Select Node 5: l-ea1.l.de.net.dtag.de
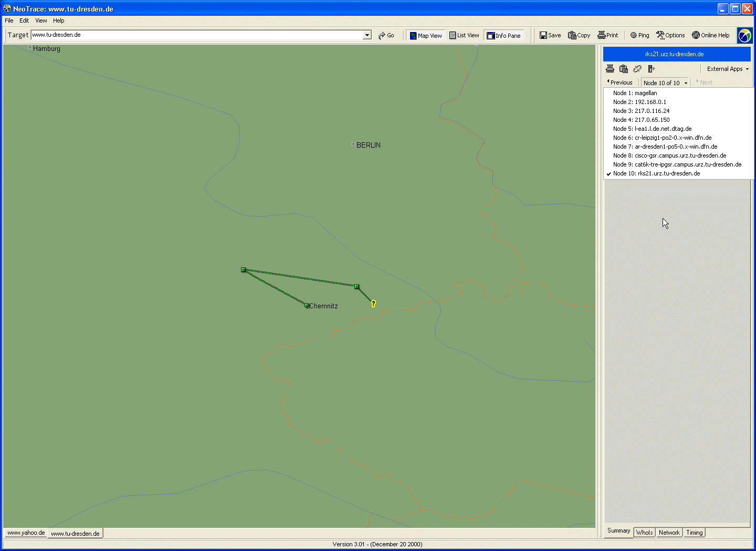This screenshot has width=756, height=551. [x=678, y=129]
